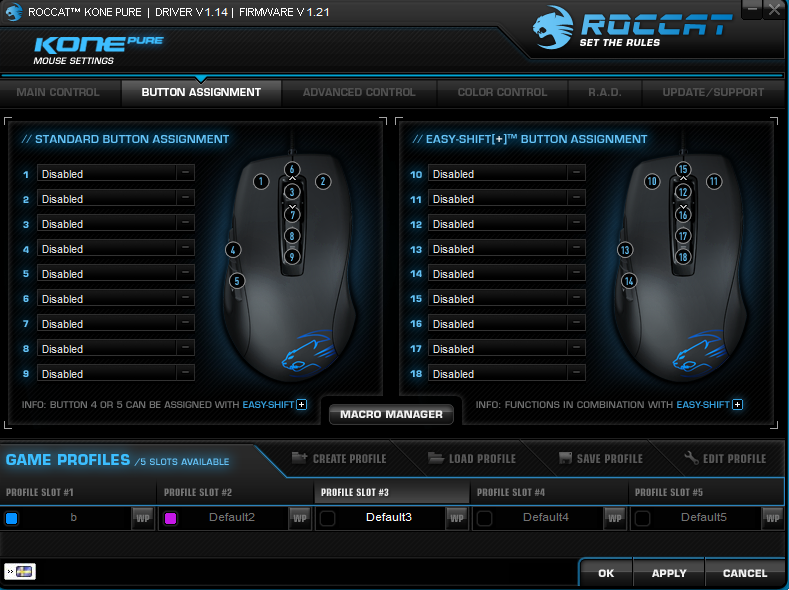
Task: Toggle WP for Default5 profile
Action: coord(772,518)
